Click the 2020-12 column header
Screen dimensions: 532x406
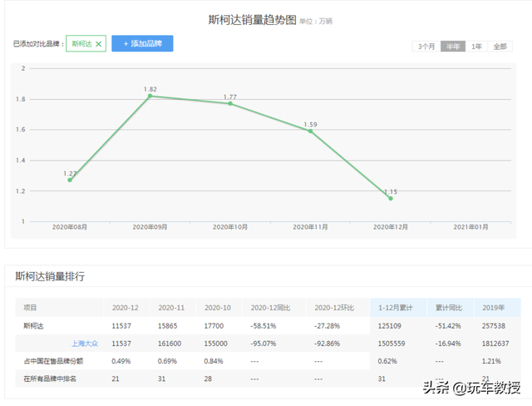[x=126, y=308]
